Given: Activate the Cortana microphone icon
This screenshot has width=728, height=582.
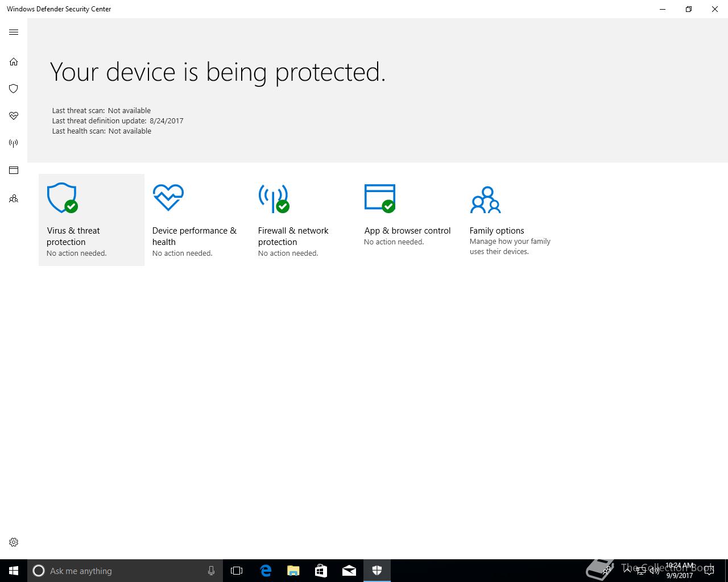Looking at the screenshot, I should (211, 571).
